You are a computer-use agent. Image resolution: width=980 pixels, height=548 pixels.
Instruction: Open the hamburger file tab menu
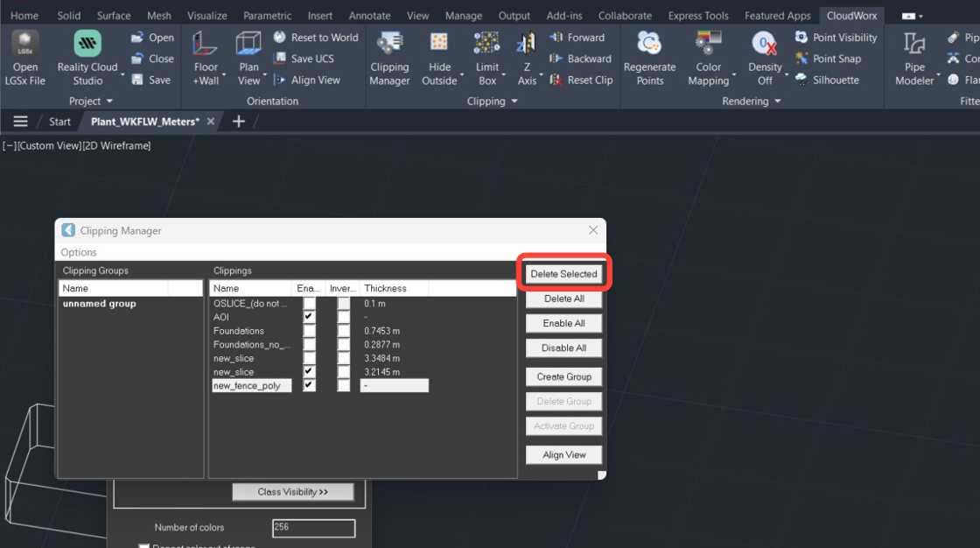pos(21,122)
